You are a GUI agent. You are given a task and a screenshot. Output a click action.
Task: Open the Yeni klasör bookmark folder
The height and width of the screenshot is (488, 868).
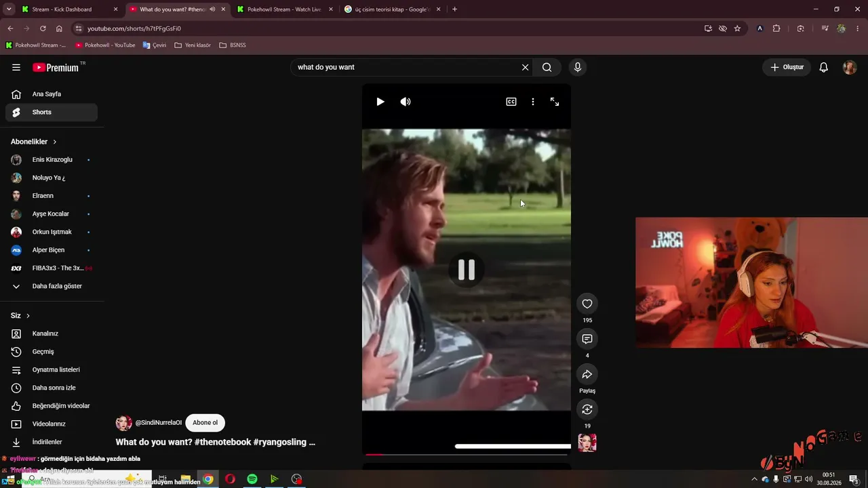tap(193, 45)
